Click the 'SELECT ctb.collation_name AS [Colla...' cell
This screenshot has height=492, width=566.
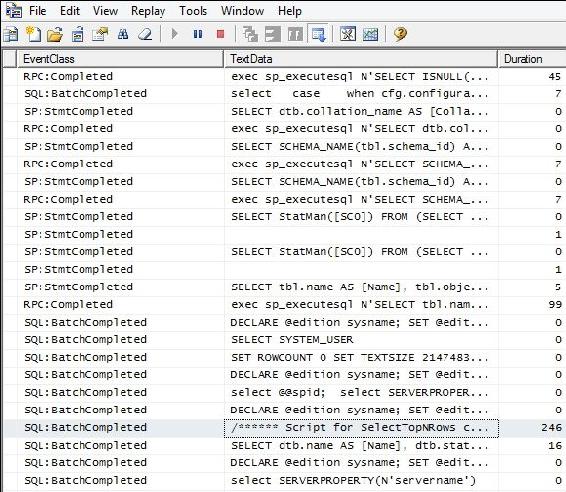[360, 112]
